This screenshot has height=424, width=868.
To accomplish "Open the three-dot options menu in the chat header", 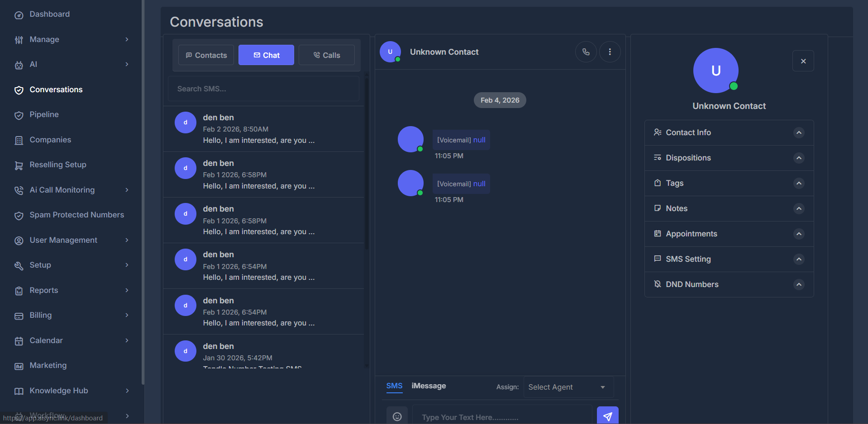I will tap(610, 52).
